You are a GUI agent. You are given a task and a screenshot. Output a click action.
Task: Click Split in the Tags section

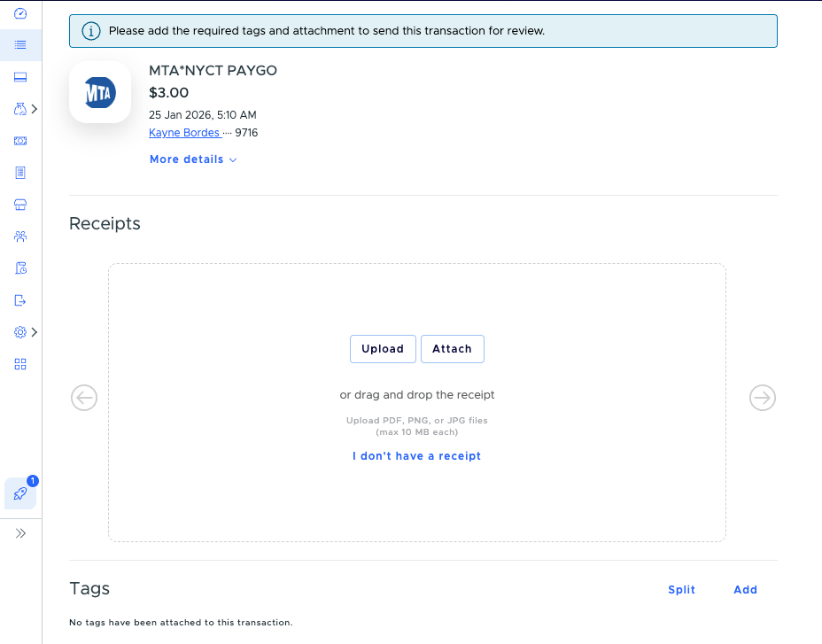pos(681,590)
